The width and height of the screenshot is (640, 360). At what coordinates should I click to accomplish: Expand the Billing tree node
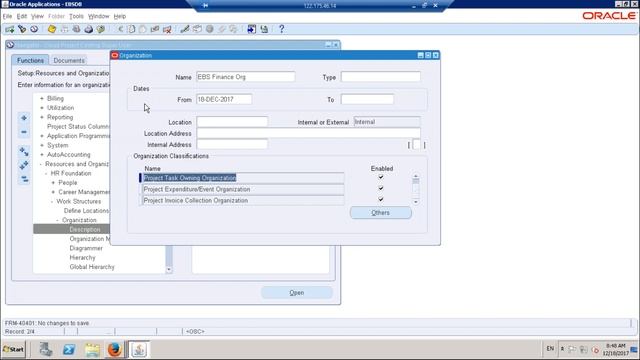coord(42,98)
